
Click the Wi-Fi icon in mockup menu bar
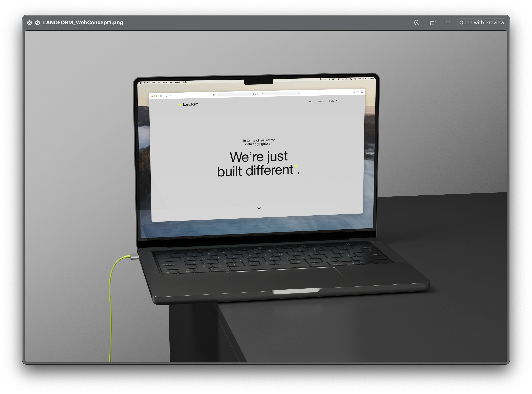(x=338, y=79)
